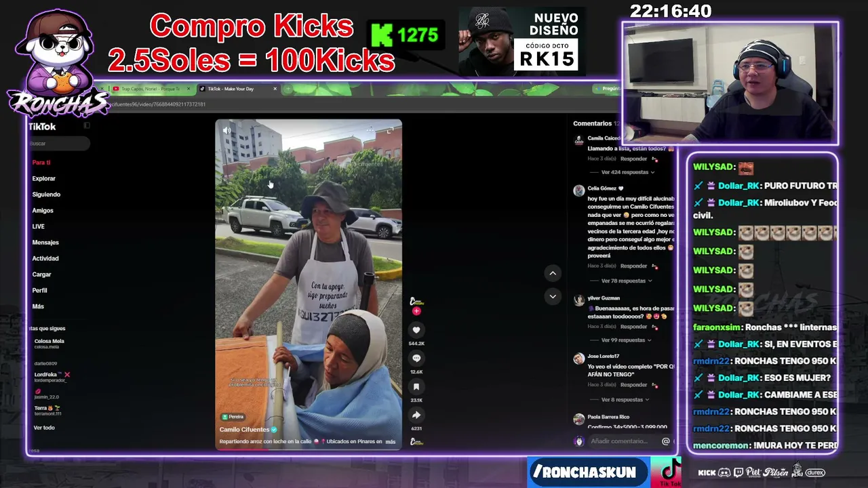This screenshot has height=488, width=868.
Task: Open the LIVE section
Action: point(38,226)
